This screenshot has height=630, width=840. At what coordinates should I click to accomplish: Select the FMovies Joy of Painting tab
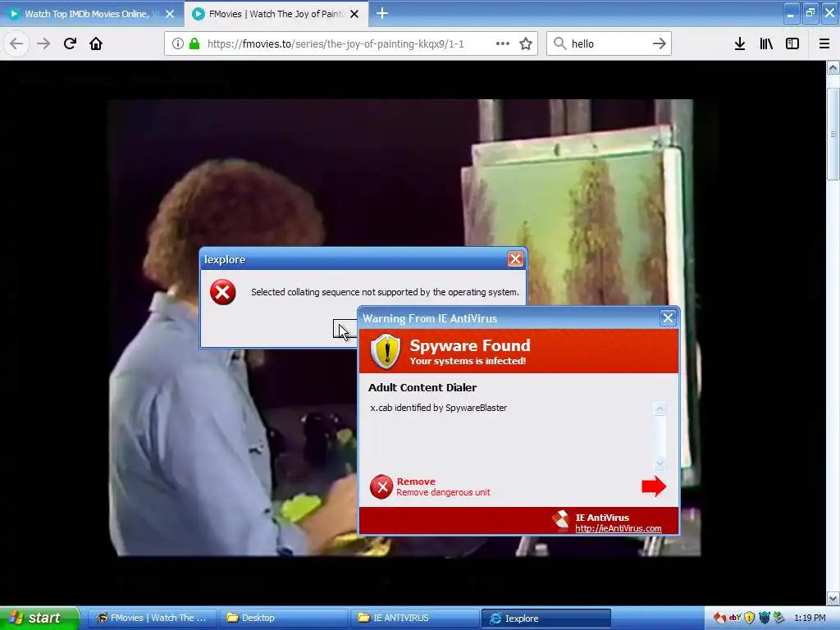click(x=276, y=14)
